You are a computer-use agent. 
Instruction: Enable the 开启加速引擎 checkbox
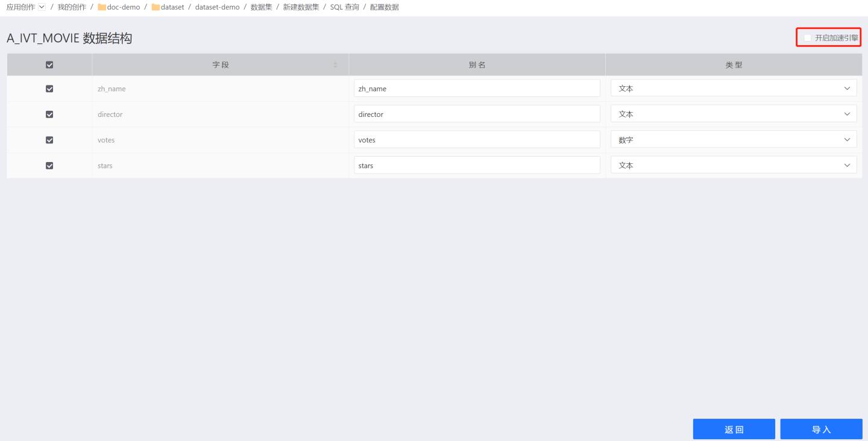pos(807,38)
